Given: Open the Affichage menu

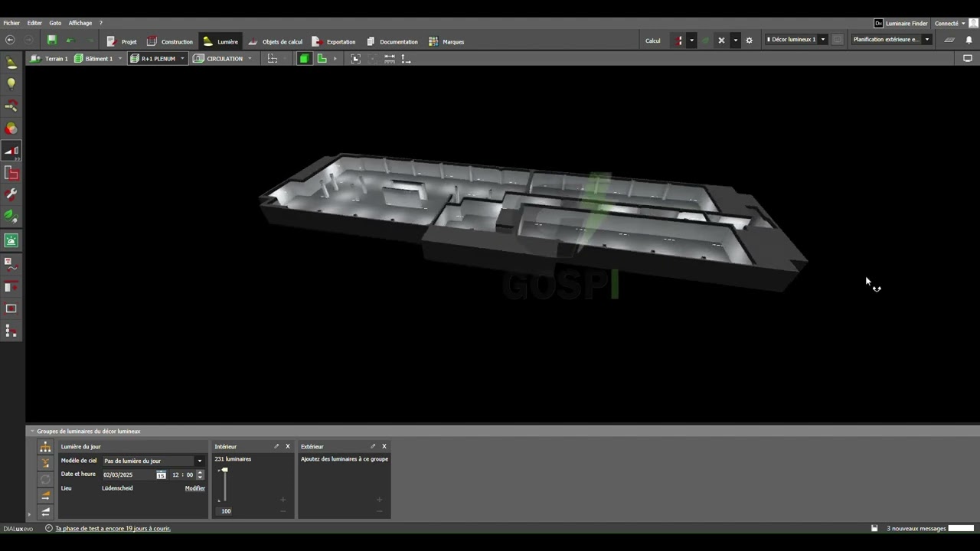Looking at the screenshot, I should (x=80, y=23).
